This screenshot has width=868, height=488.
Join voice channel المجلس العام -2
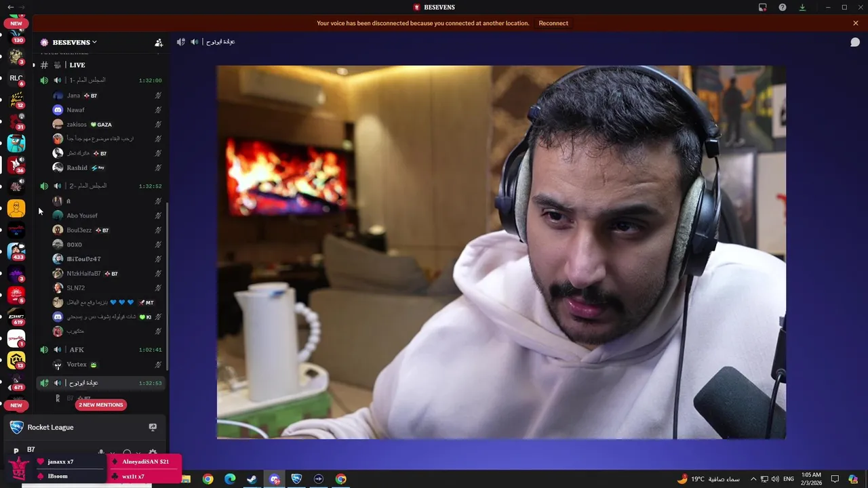click(100, 186)
